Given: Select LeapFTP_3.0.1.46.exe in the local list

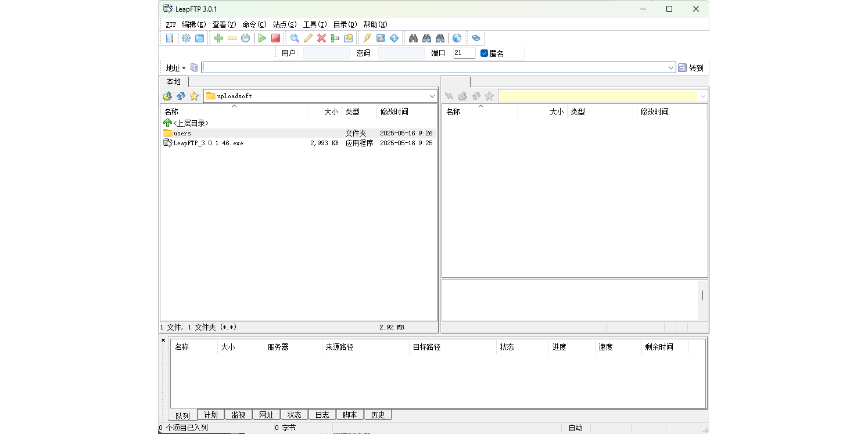Looking at the screenshot, I should [x=208, y=143].
